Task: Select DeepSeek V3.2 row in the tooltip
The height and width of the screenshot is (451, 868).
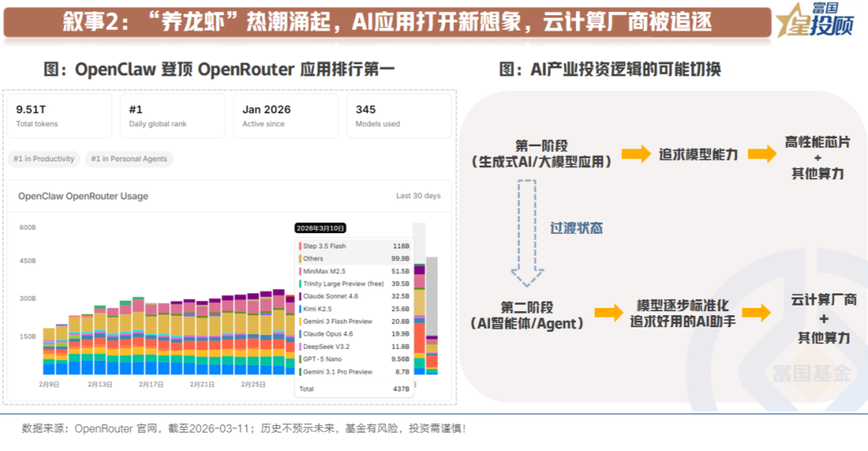Action: click(x=354, y=346)
